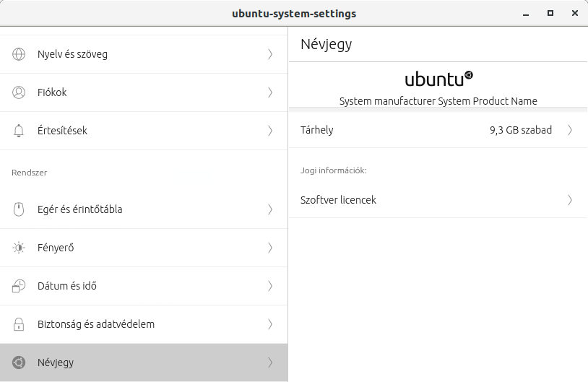Click the globe icon for Nyelv és szöveg
The image size is (588, 382).
tap(19, 54)
